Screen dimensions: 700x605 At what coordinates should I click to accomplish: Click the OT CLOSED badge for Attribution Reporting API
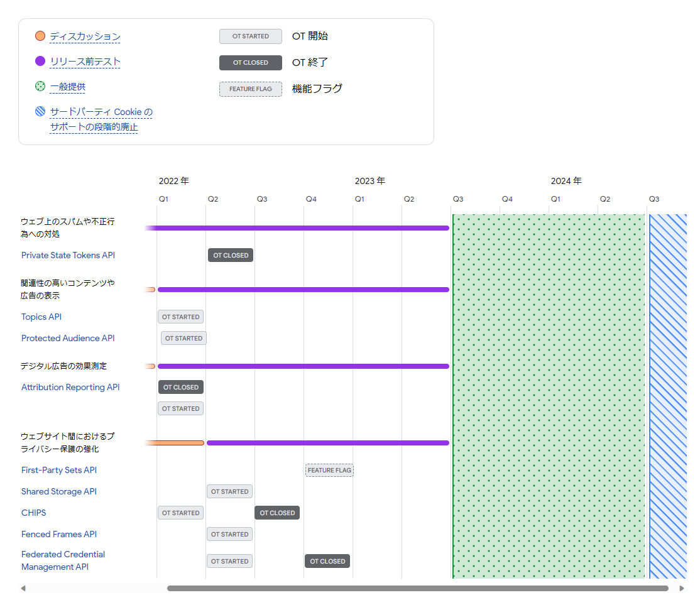pyautogui.click(x=181, y=387)
